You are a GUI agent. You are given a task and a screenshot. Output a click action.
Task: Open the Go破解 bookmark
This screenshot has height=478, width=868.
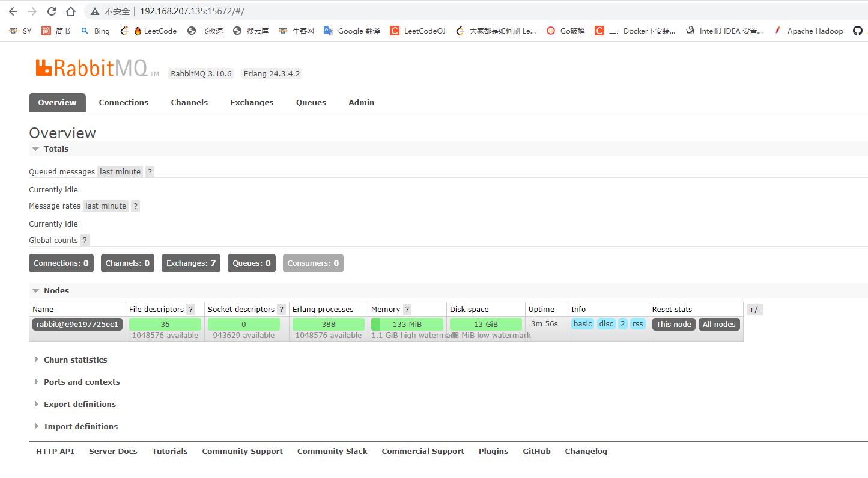click(565, 31)
